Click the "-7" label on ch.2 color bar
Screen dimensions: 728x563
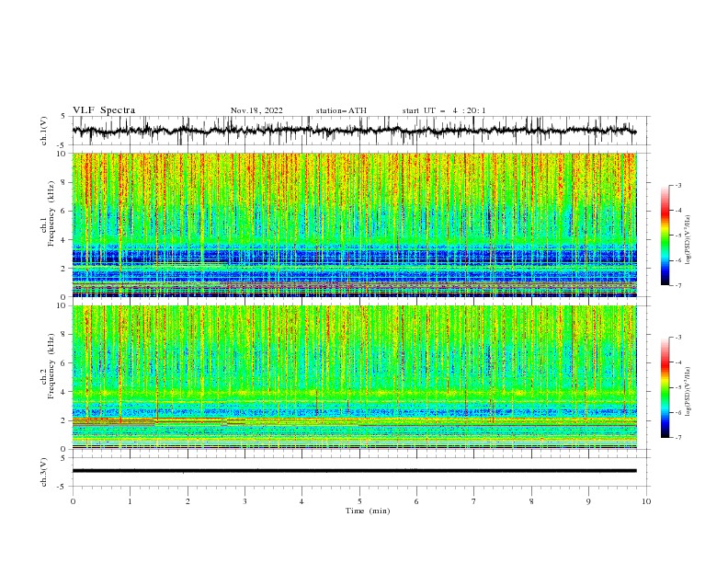coord(677,437)
